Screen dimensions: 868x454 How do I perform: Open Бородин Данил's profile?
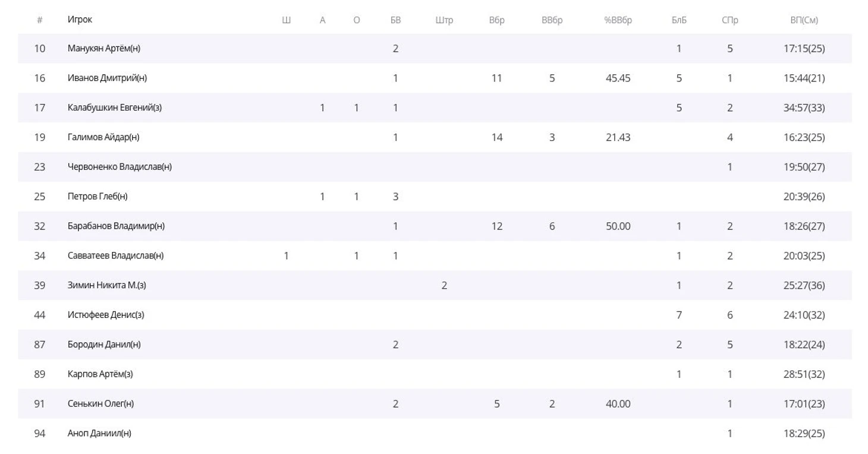click(103, 345)
